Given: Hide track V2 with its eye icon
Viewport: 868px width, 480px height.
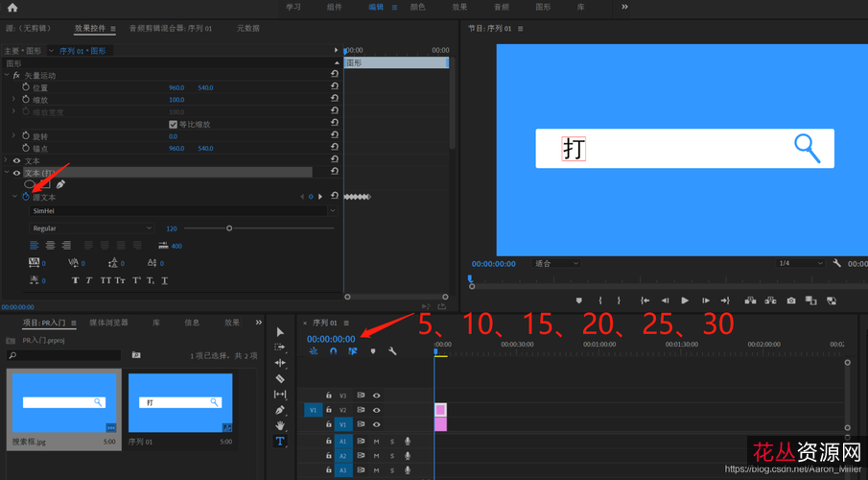Looking at the screenshot, I should 376,410.
